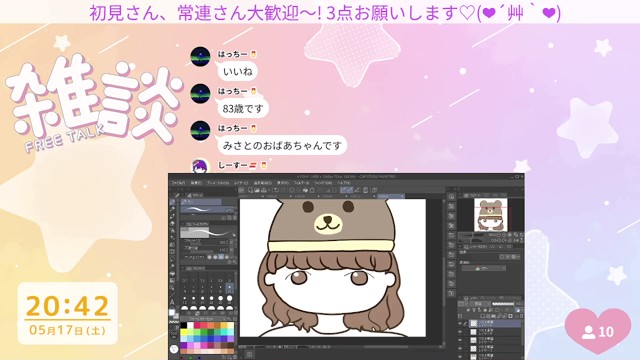Click the Navigator bear thumbnail preview
Screen dimensions: 640x360
tap(491, 215)
